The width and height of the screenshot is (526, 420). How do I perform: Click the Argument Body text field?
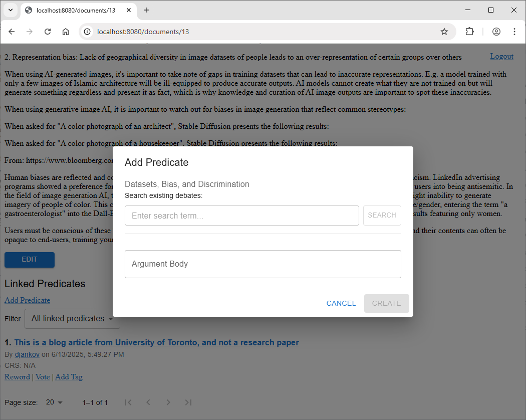point(263,264)
